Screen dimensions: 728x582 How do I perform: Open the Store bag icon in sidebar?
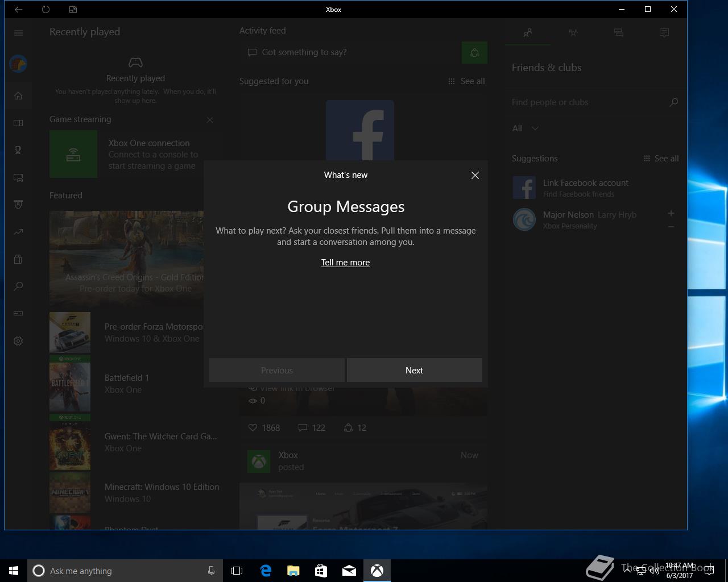pyautogui.click(x=18, y=259)
